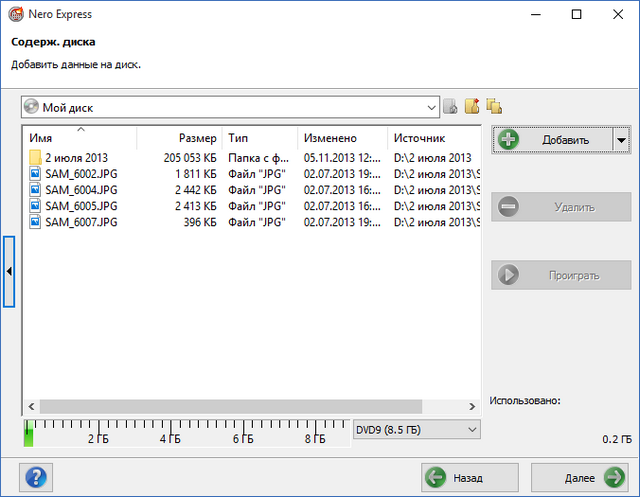This screenshot has height=497, width=640.
Task: Sort by the Размер column header
Action: point(178,138)
